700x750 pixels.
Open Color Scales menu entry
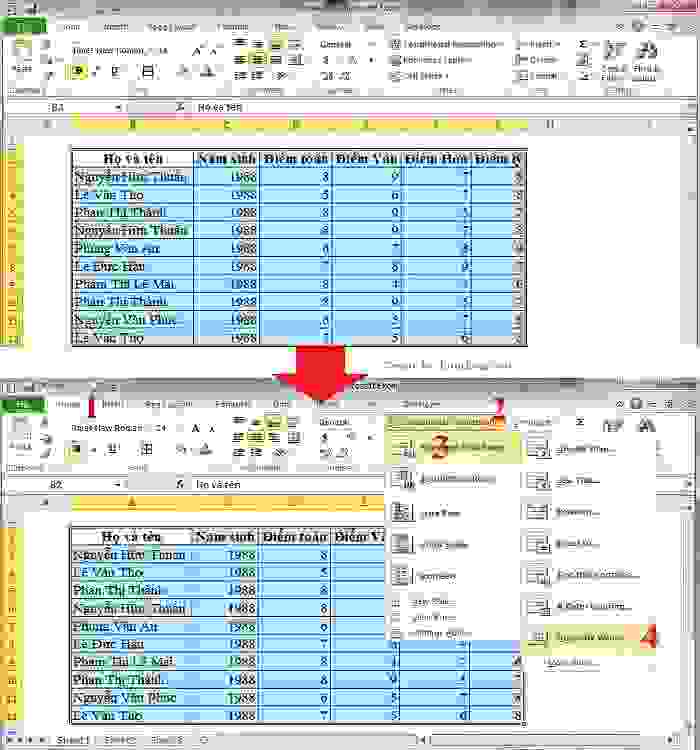pyautogui.click(x=452, y=544)
